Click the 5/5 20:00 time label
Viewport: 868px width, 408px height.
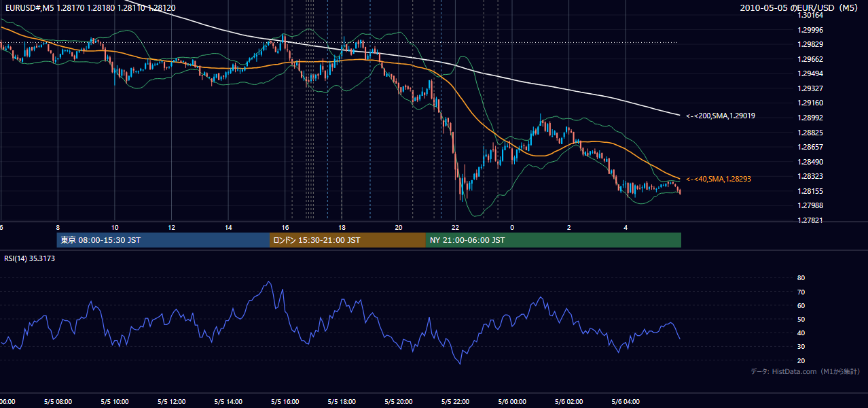[x=399, y=402]
